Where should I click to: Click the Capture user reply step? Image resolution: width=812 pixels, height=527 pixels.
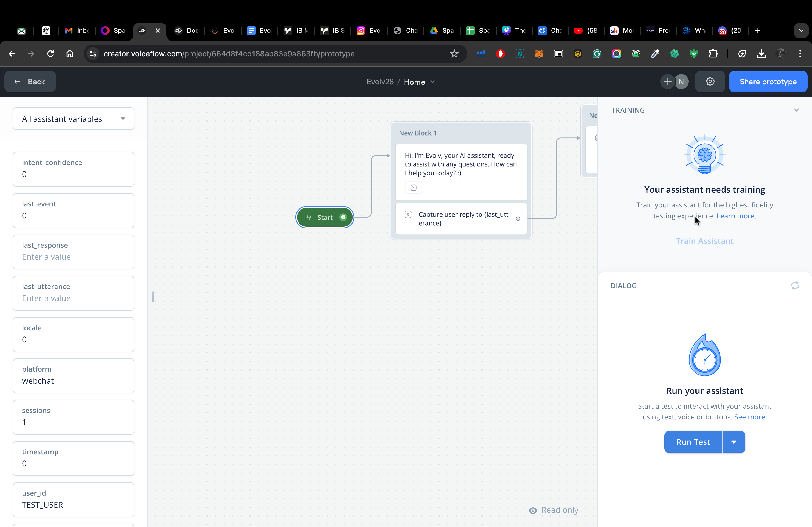point(461,219)
